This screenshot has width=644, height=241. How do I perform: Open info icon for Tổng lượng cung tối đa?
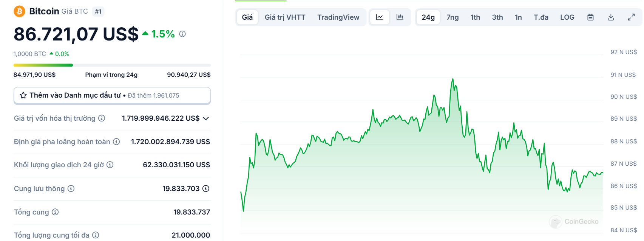(x=96, y=235)
